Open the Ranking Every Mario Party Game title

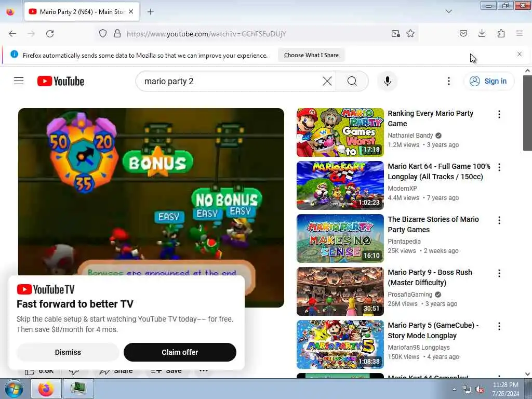click(431, 118)
